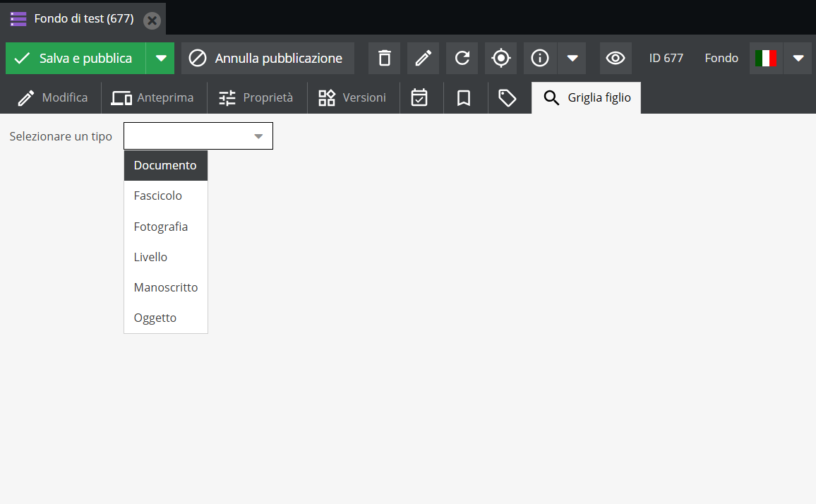The height and width of the screenshot is (504, 816).
Task: Switch to the Versioni tab
Action: [x=353, y=98]
